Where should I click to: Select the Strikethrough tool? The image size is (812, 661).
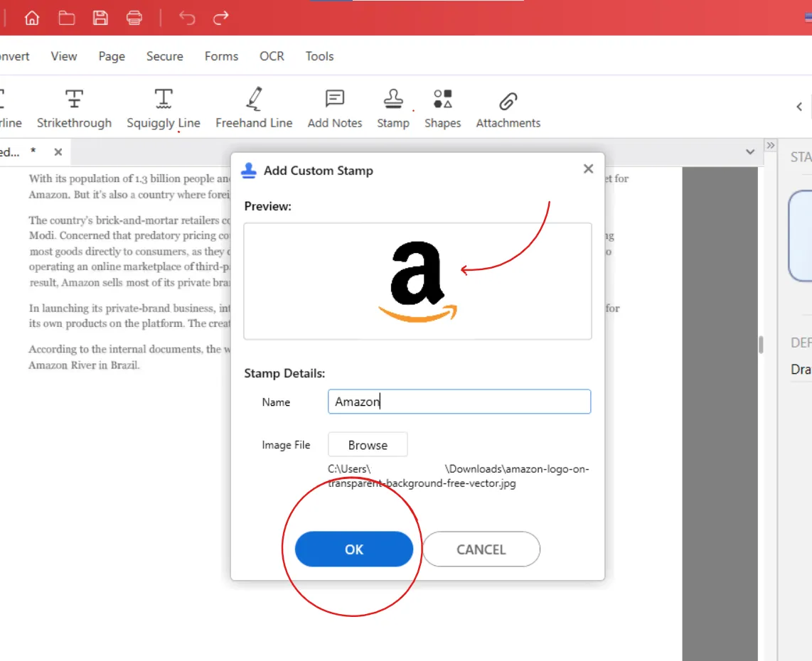pyautogui.click(x=74, y=109)
